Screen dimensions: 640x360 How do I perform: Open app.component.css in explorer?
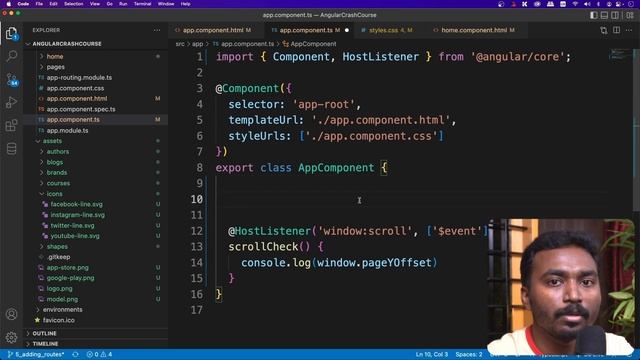(75, 88)
